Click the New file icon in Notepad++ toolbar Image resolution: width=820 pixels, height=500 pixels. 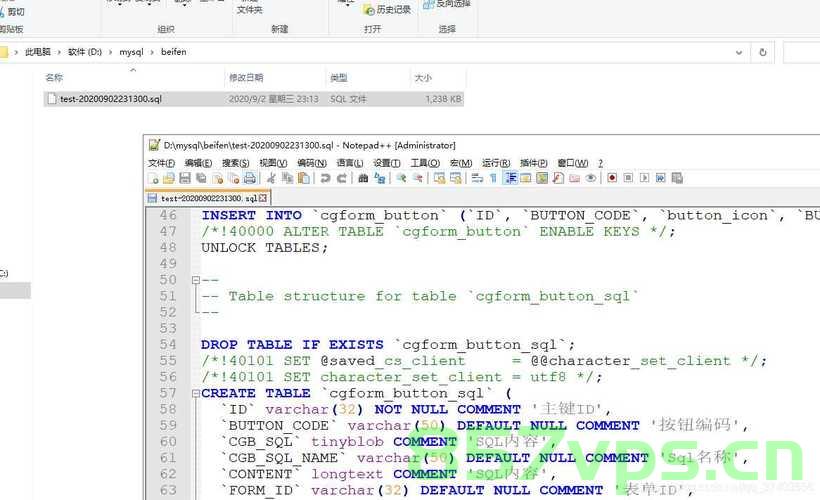click(x=153, y=178)
